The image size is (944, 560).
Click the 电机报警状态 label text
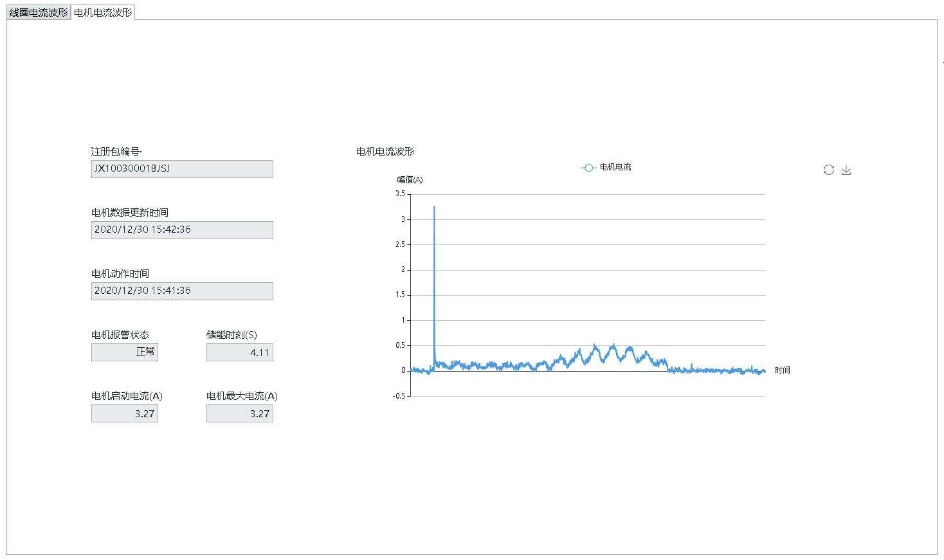(120, 335)
